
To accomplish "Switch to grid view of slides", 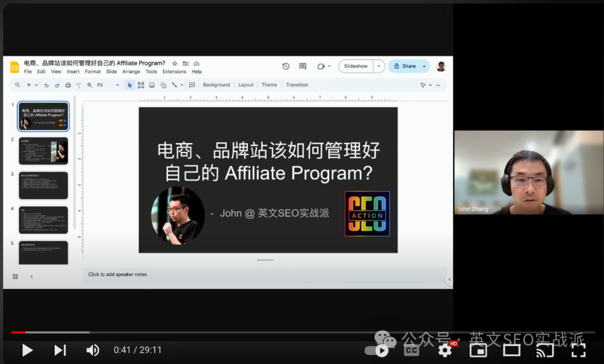I will click(16, 277).
